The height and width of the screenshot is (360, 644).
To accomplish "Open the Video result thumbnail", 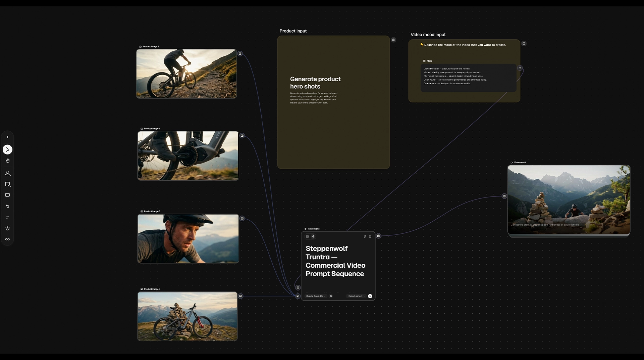I will 569,199.
